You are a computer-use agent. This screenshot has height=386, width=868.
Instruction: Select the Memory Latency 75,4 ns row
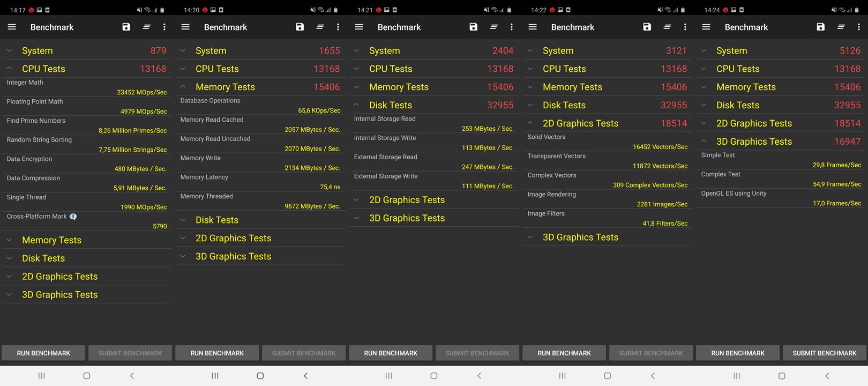coord(260,182)
